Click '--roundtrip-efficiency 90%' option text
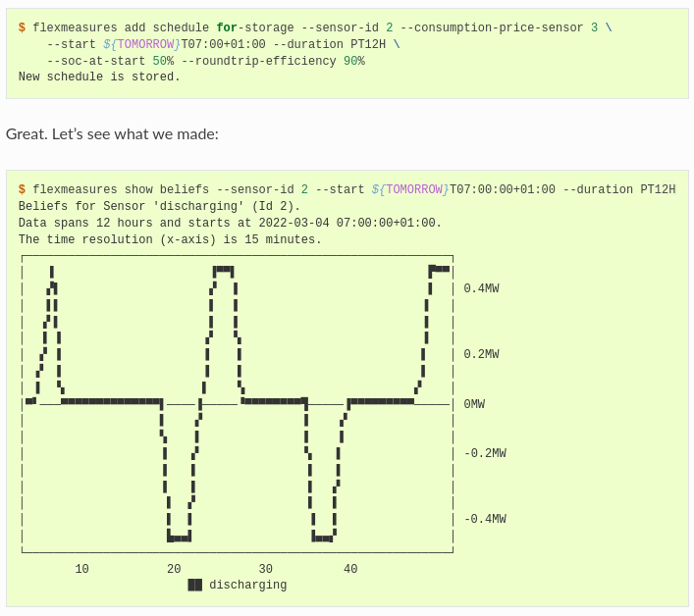 [x=273, y=61]
